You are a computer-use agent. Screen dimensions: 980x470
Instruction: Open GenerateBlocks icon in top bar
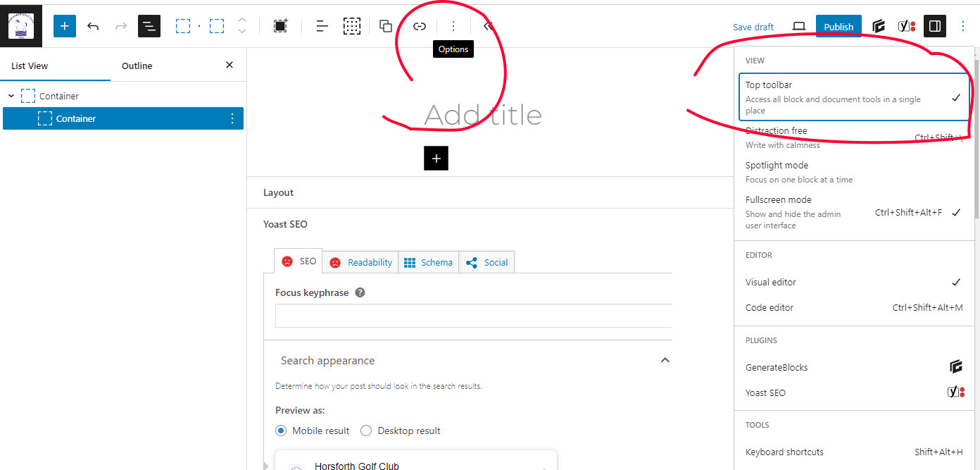click(878, 26)
